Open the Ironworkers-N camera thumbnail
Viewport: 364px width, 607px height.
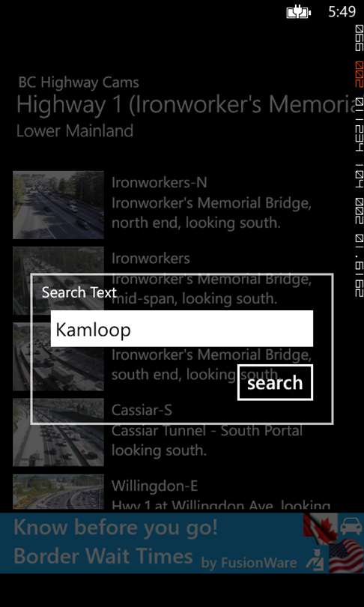point(58,205)
